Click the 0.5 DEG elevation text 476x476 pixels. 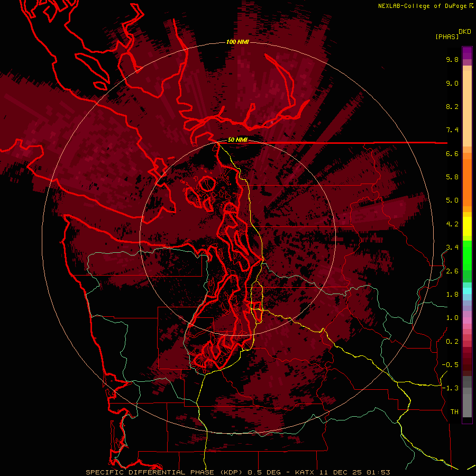click(265, 472)
